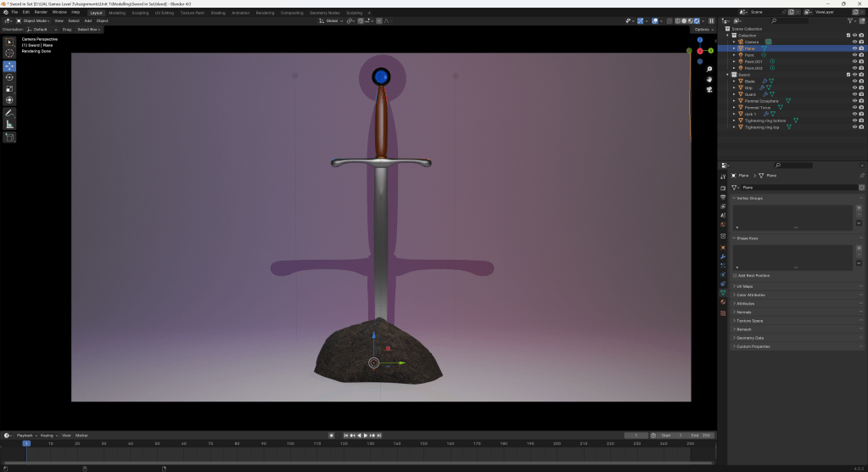The image size is (868, 472).
Task: Open the Modifiers wrench properties tab
Action: point(723,256)
